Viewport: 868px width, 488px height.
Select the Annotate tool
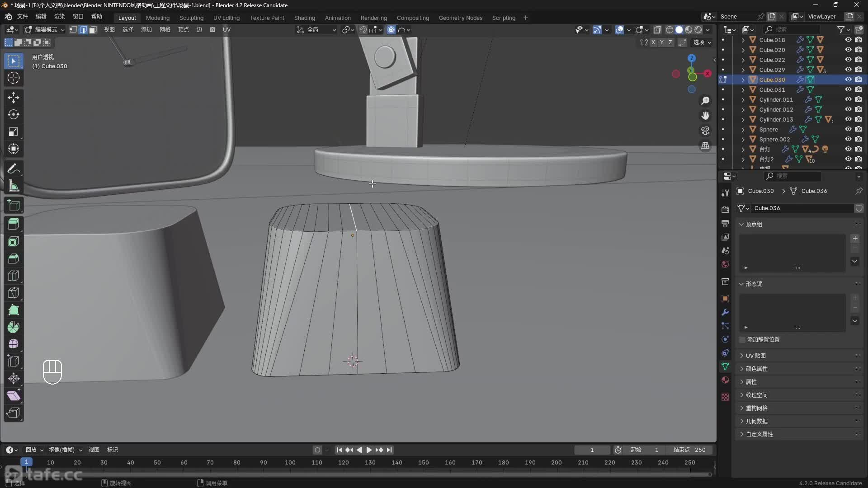[x=14, y=169]
